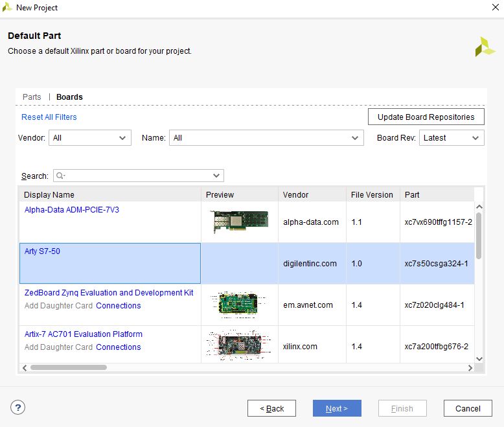Click the horizontal scrollbar thumb
Screen dimensions: 504x427
click(69, 367)
